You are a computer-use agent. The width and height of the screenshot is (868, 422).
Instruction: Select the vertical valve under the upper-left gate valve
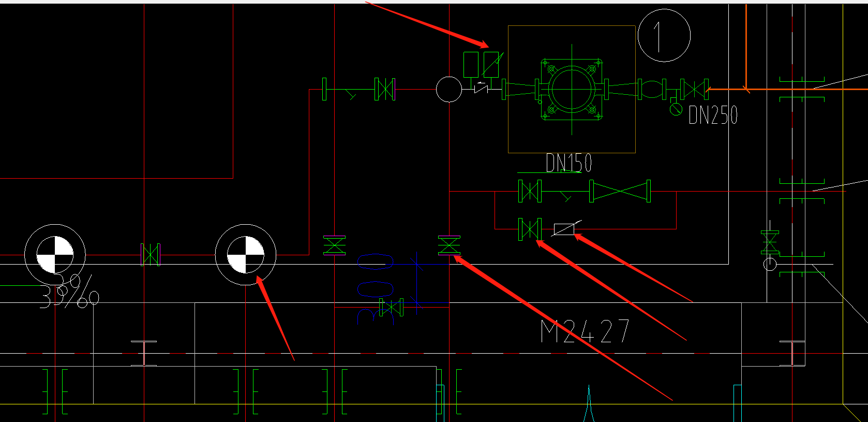pos(335,245)
